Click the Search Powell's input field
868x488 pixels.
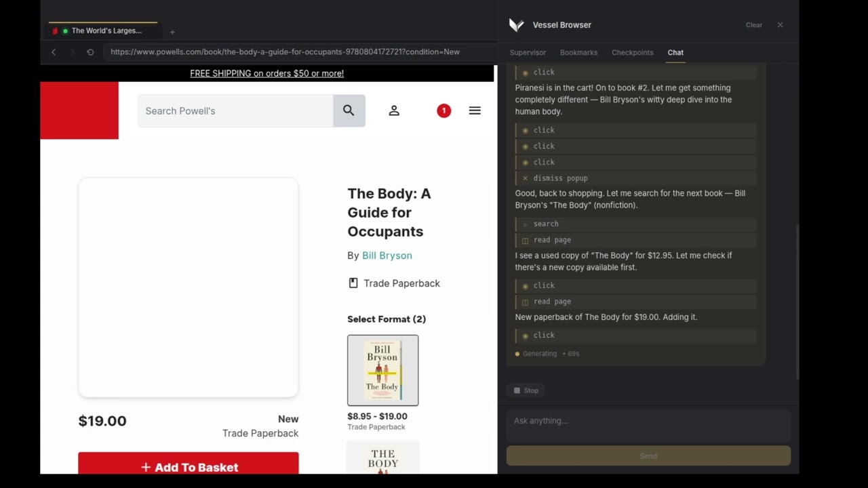(x=235, y=110)
